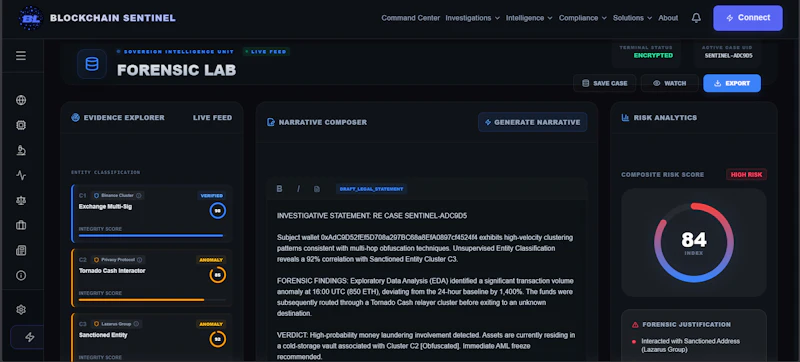
Task: Click the database icon beside Forensic Lab title
Action: [x=92, y=64]
